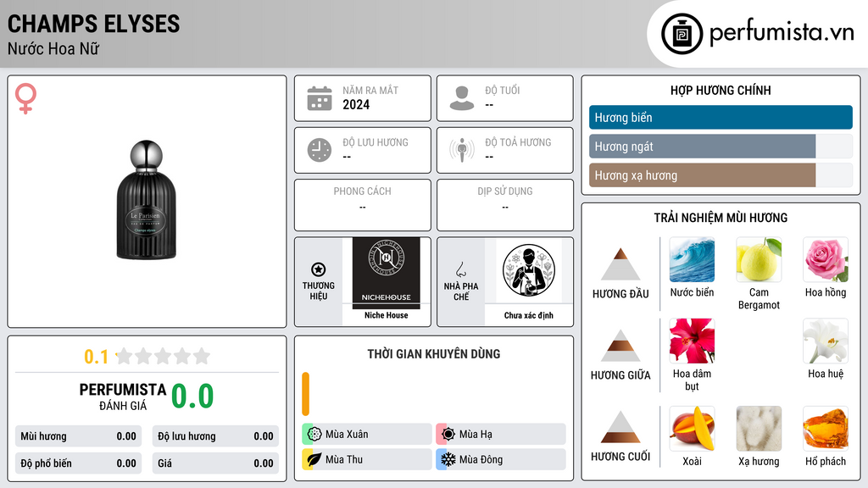Viewport: 868px width, 488px height.
Task: Click the Thời gian khuyên dùng heading
Action: click(433, 353)
